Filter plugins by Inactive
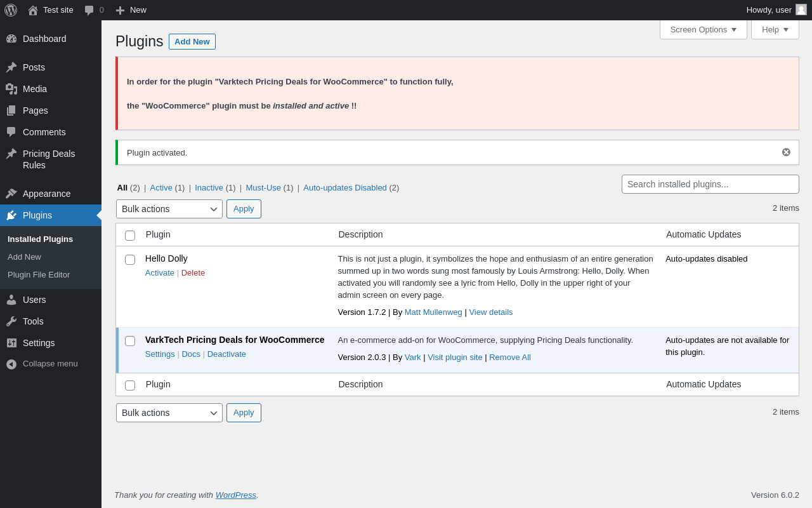Screen dimensions: 812x508 click(209, 188)
